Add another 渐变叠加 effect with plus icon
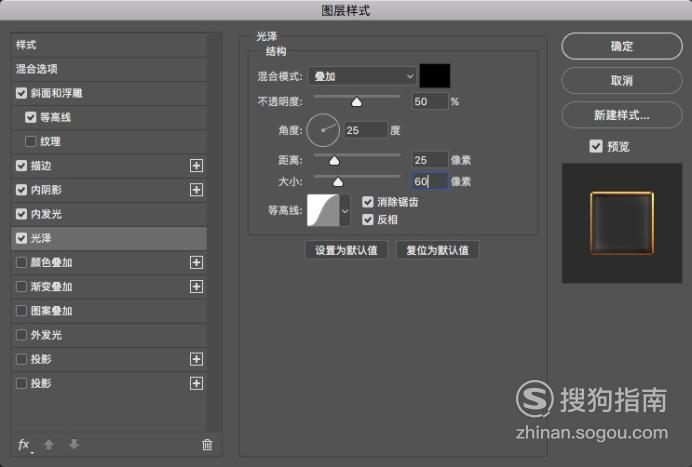 point(196,287)
